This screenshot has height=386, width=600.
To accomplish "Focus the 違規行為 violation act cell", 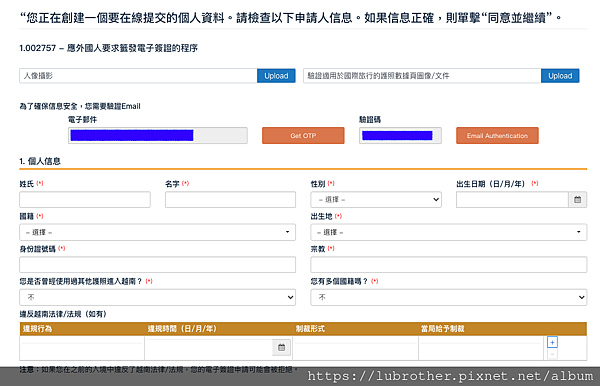I will pos(82,348).
